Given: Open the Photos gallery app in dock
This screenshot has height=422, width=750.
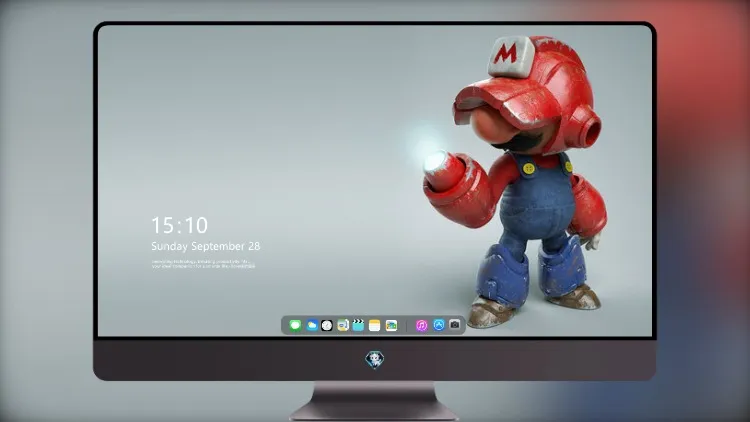Looking at the screenshot, I should pyautogui.click(x=391, y=325).
